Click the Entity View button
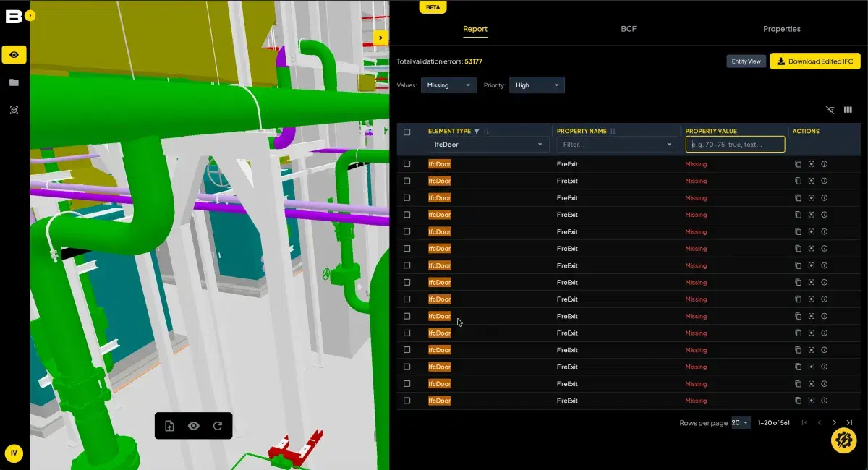This screenshot has height=470, width=868. (x=746, y=61)
